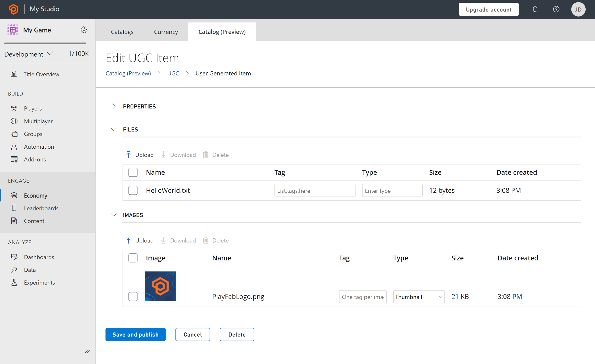Click the Upload icon in FILES section

tap(128, 154)
